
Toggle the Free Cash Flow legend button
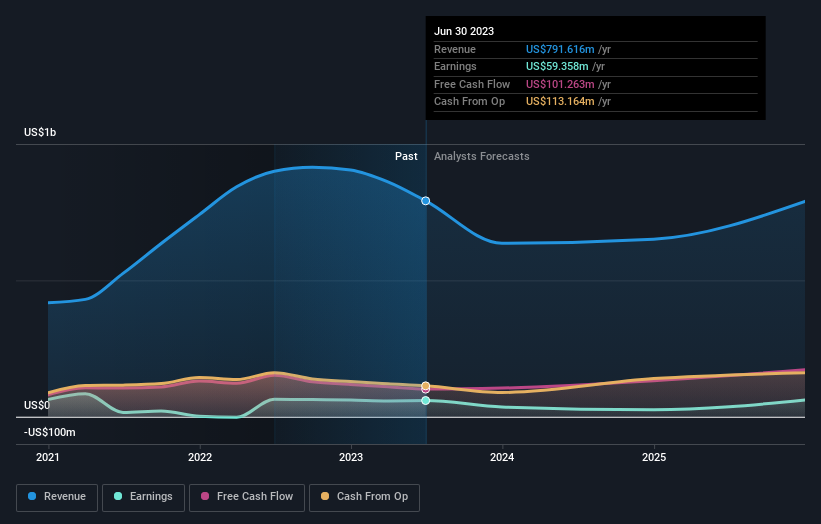(x=247, y=497)
